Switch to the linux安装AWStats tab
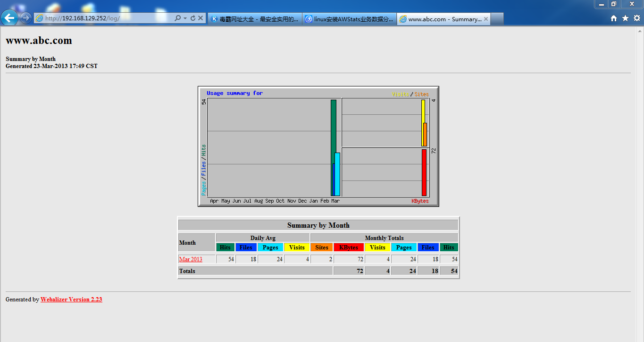Image resolution: width=644 pixels, height=342 pixels. [349, 19]
